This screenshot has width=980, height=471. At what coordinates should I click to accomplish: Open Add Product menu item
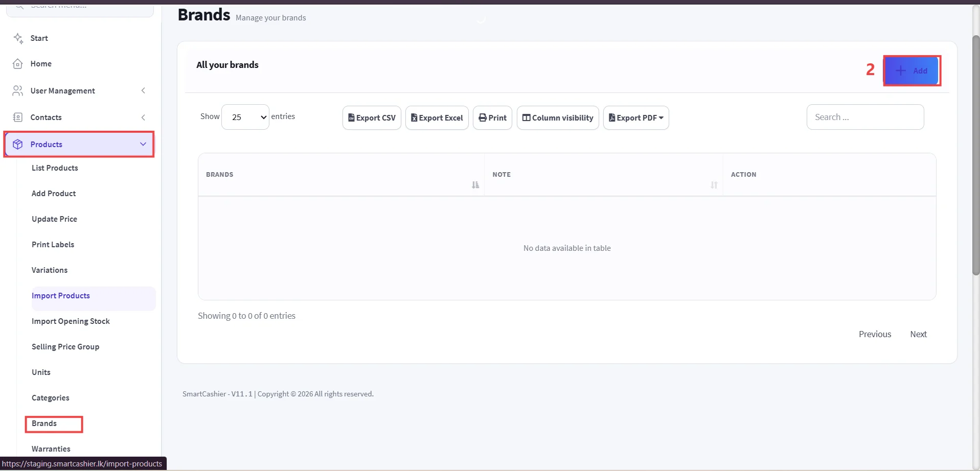pos(54,194)
